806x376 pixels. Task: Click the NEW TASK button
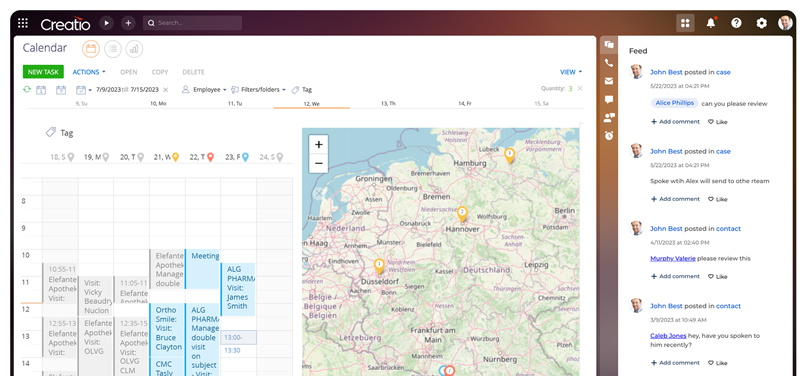43,72
